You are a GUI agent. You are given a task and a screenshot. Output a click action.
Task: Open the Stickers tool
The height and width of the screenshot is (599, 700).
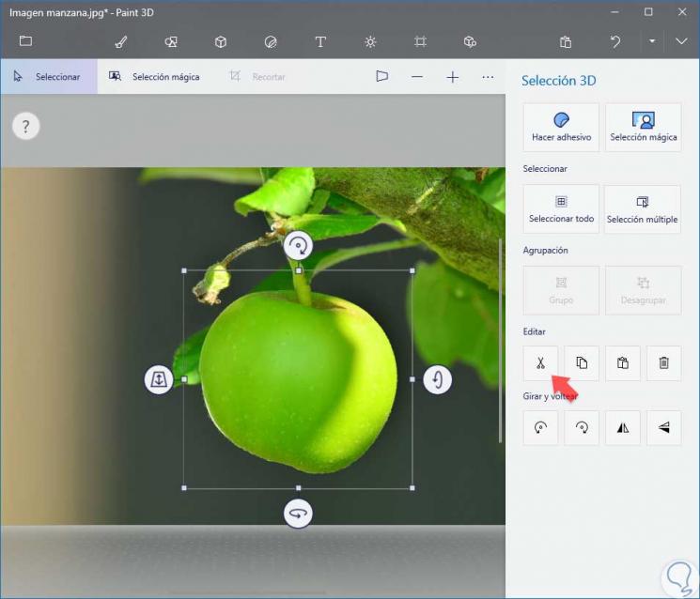(x=271, y=41)
